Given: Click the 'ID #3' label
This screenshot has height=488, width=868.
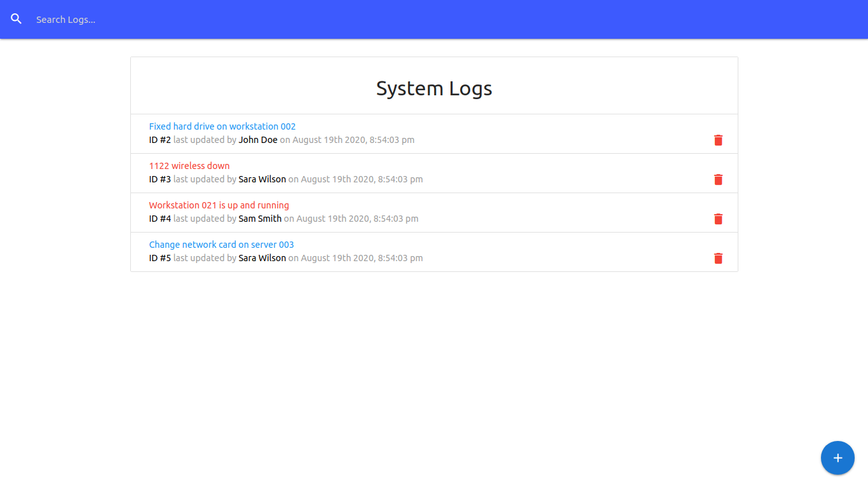Looking at the screenshot, I should click(x=160, y=179).
